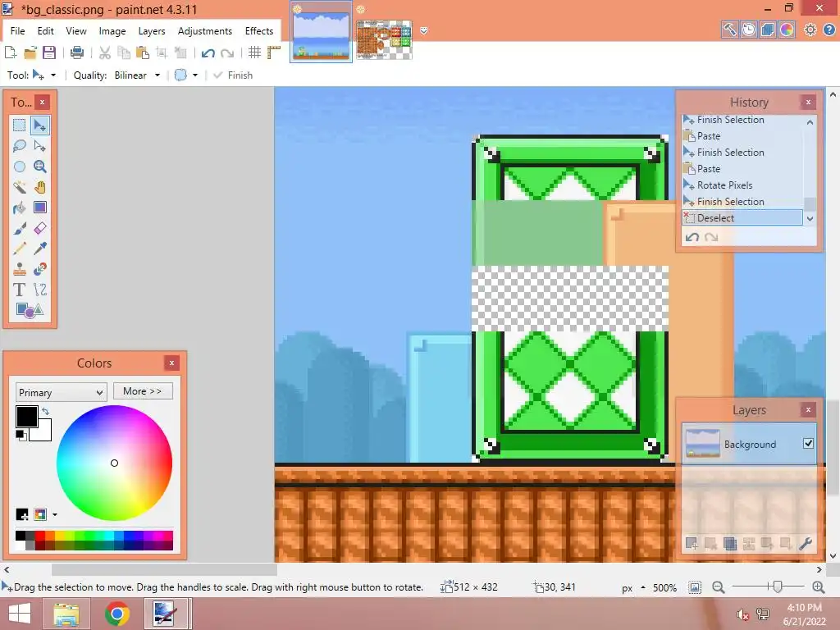Toggle the History window button
This screenshot has height=630, width=840.
[x=749, y=30]
